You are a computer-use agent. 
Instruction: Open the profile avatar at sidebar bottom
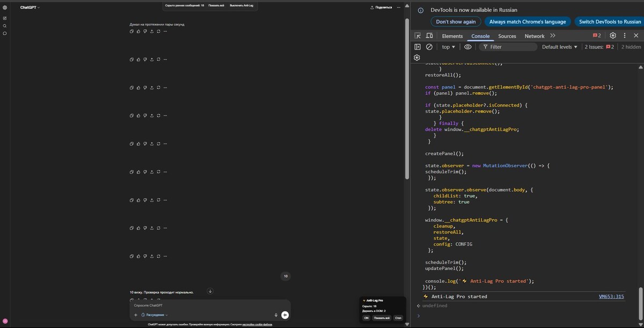coord(5,320)
